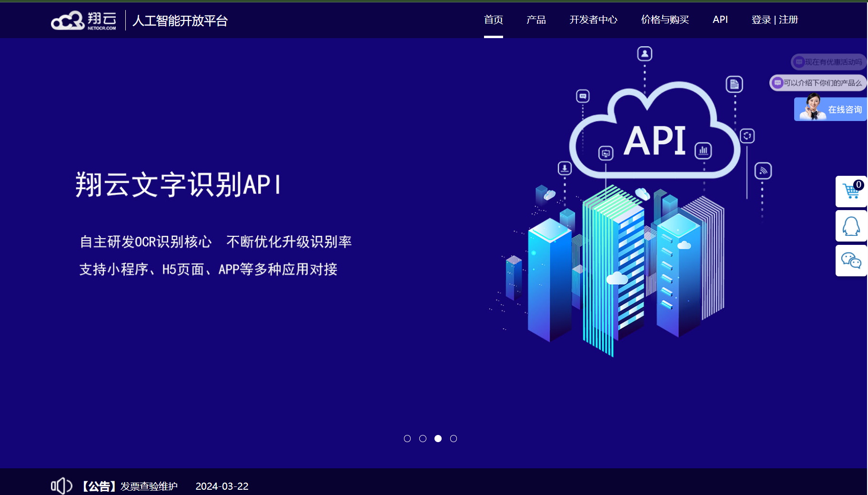Click the 人工智能开放平台 title text
The width and height of the screenshot is (868, 495).
(x=180, y=20)
